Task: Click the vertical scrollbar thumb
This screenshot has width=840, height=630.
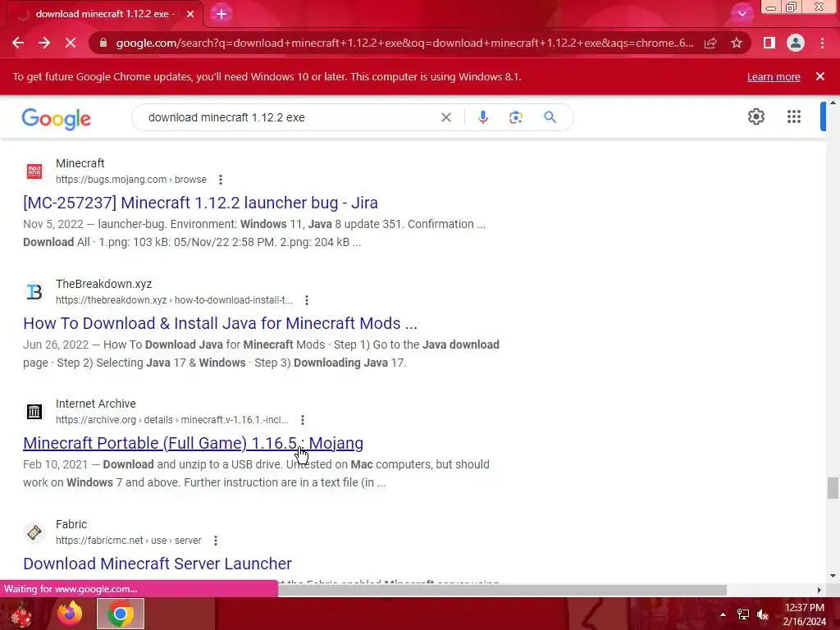Action: (x=833, y=488)
